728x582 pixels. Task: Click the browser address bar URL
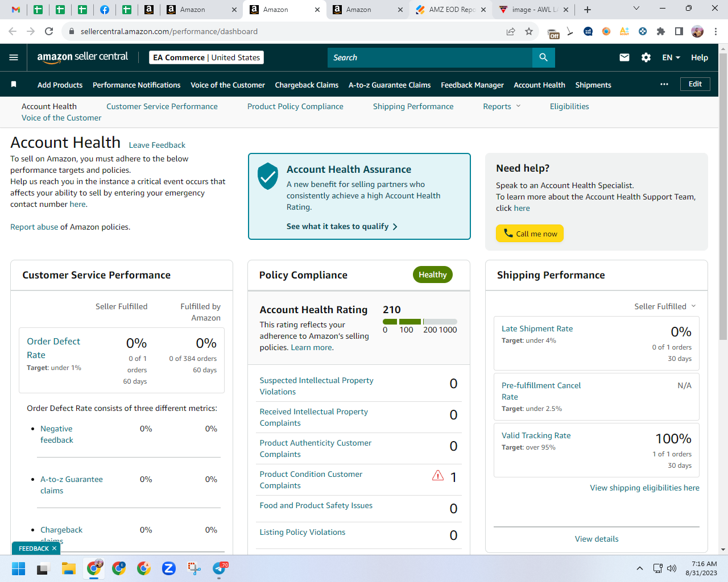(169, 31)
